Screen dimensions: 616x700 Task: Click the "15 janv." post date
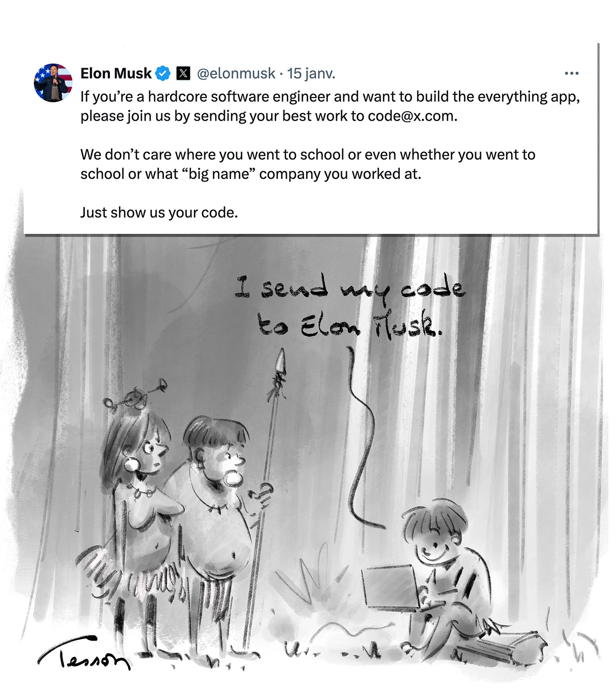(311, 73)
